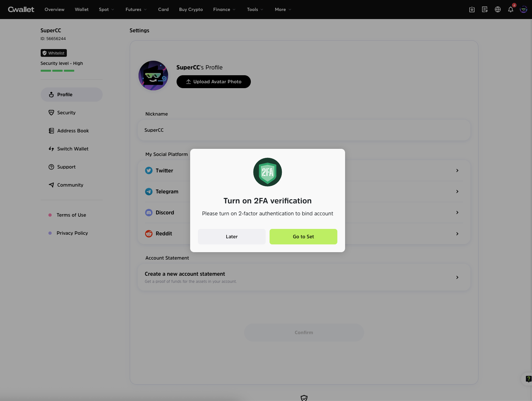Screen dimensions: 532x401
Task: Click the help widget at right edge
Action: pyautogui.click(x=528, y=379)
